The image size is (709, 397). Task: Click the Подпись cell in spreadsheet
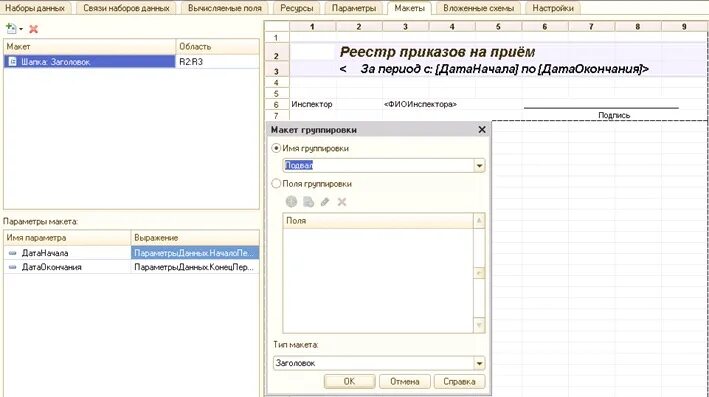(x=614, y=115)
